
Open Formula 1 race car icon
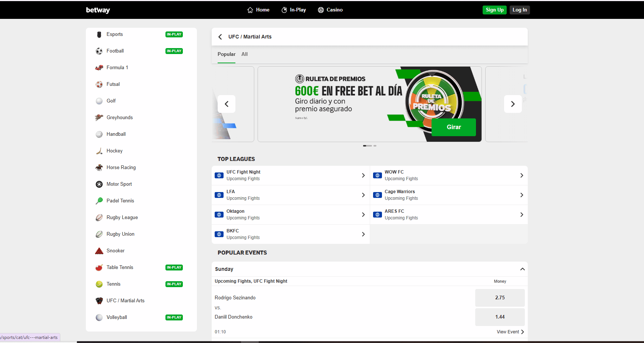(99, 68)
